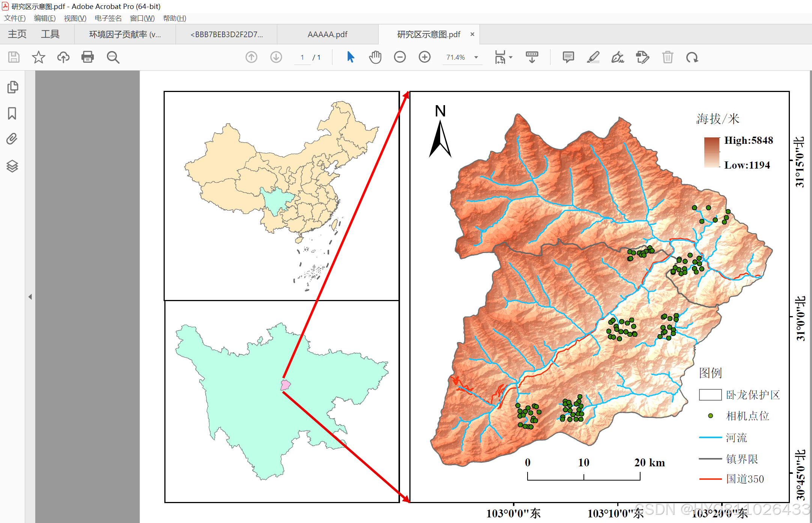812x523 pixels.
Task: Expand the fit page options dropdown
Action: [x=511, y=57]
